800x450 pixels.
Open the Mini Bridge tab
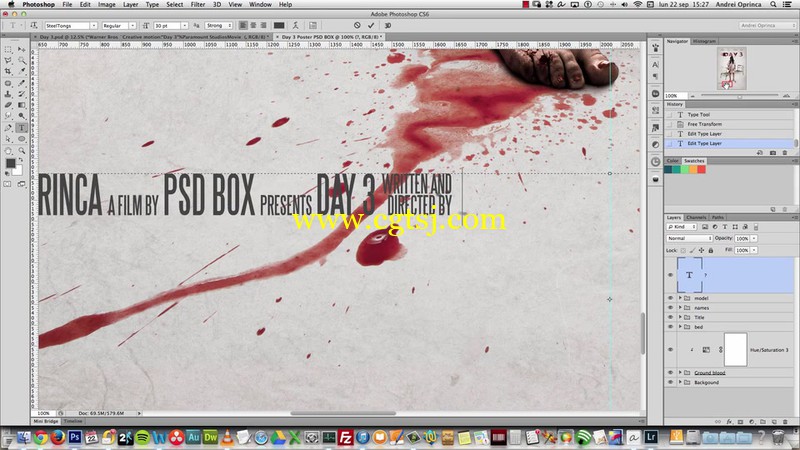46,421
